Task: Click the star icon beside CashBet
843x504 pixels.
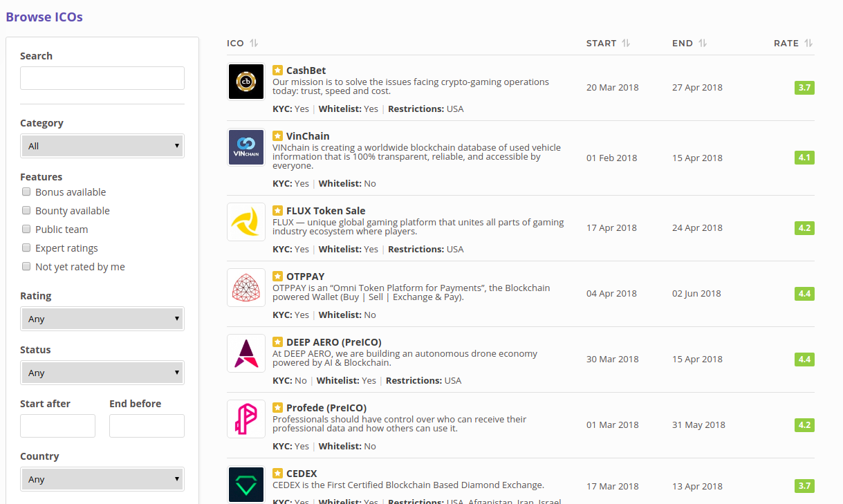Action: tap(277, 71)
